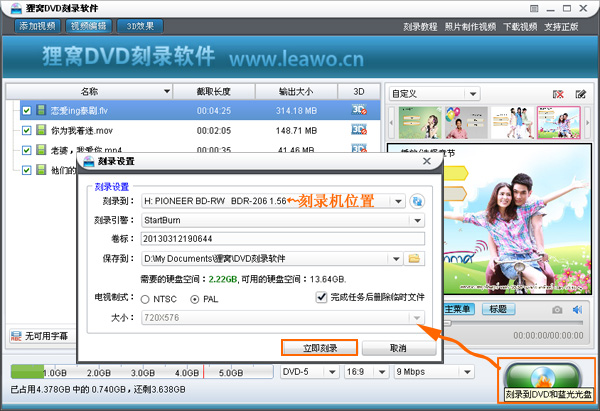Screen dimensions: 600x411
Task: Open the 刻录引擎 StartBurn dropdown
Action: pyautogui.click(x=417, y=220)
